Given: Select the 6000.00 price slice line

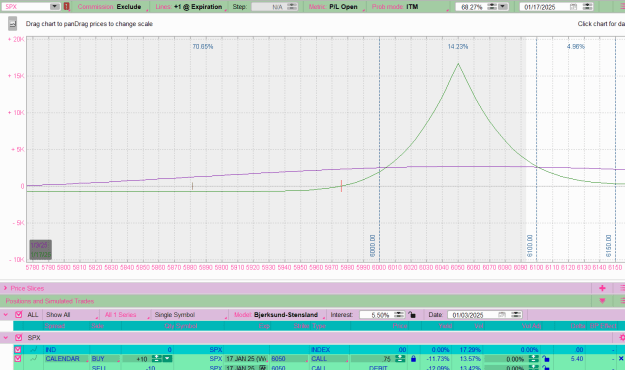Looking at the screenshot, I should [379, 149].
